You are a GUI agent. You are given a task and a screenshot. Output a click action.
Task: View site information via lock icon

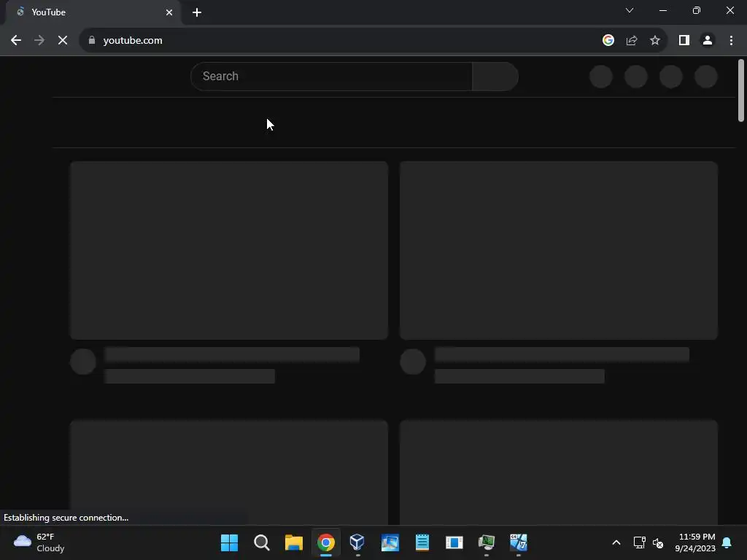pos(92,41)
